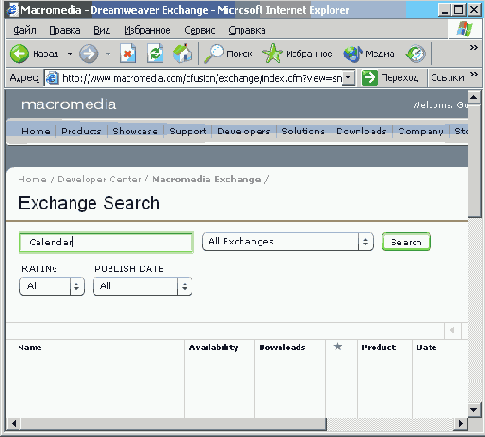
Task: Open the Файл menu
Action: click(25, 30)
